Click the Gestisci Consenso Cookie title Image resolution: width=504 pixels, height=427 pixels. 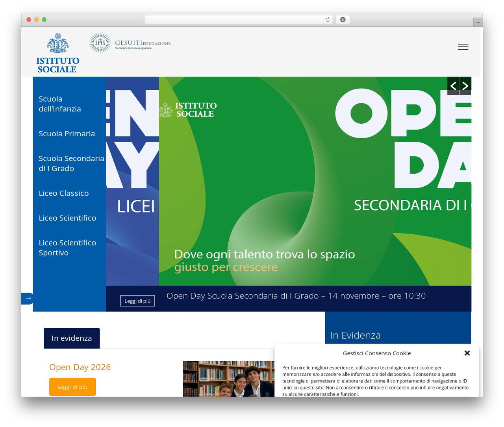[x=377, y=353]
